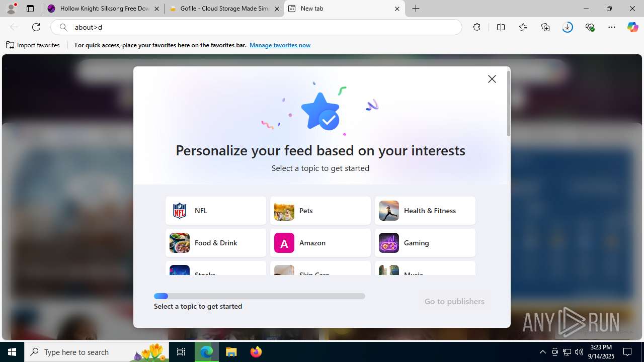Open the profile avatar menu
The width and height of the screenshot is (644, 362).
coord(11,9)
